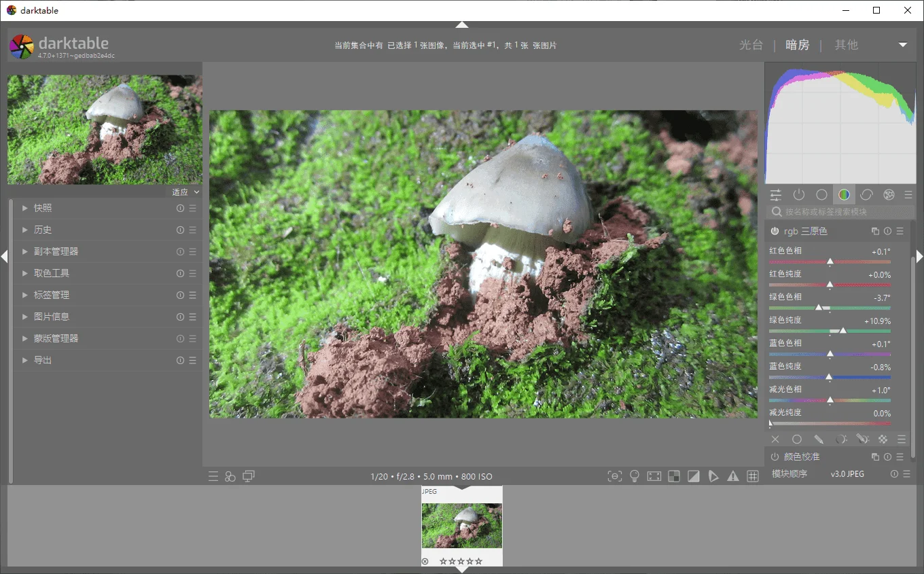The width and height of the screenshot is (924, 574).
Task: Enable the parametric mask icon
Action: point(842,439)
